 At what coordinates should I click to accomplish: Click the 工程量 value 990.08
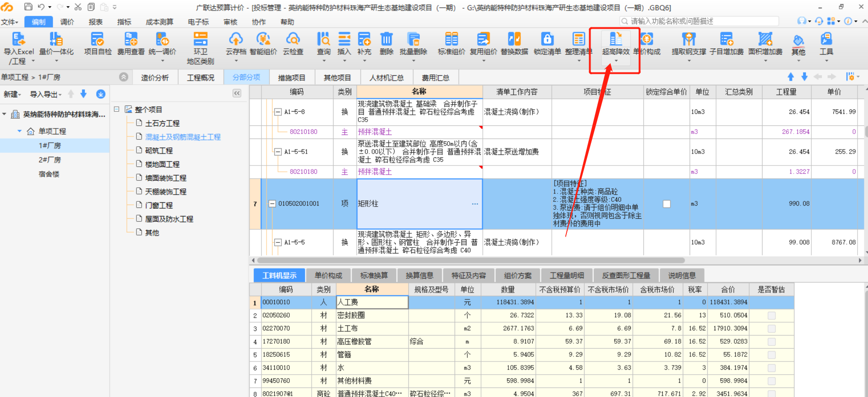799,204
